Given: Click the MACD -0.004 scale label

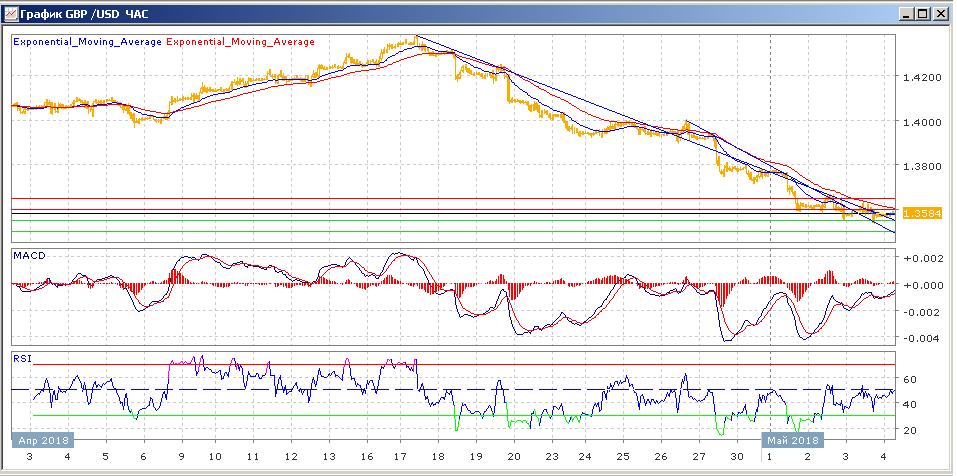Looking at the screenshot, I should click(x=920, y=339).
